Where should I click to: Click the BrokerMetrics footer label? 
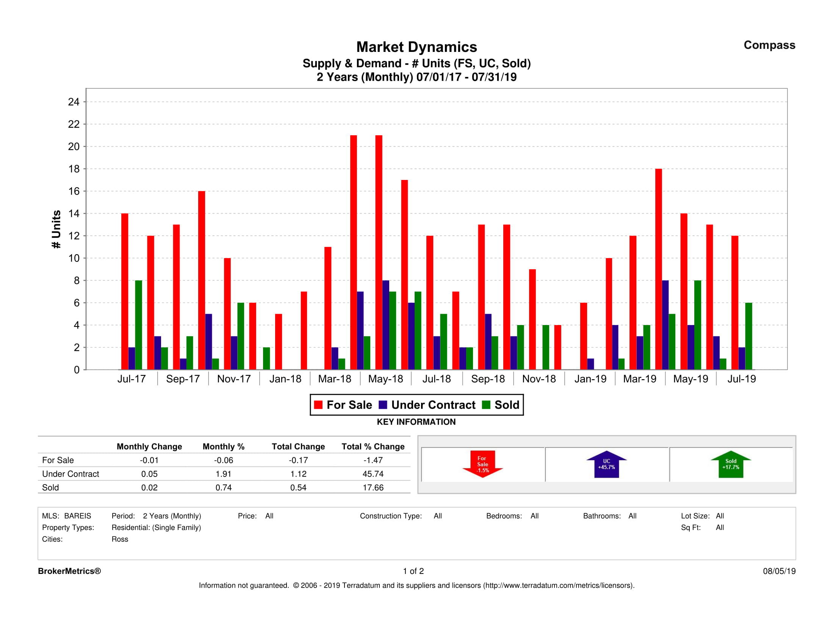point(69,571)
